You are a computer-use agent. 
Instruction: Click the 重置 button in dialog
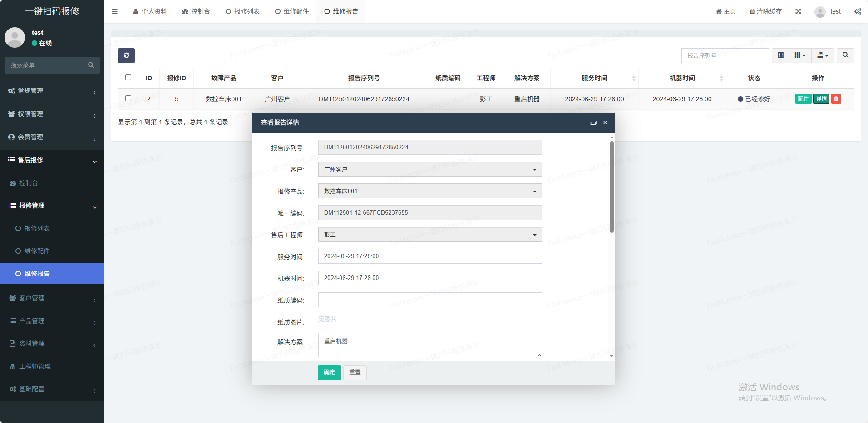(x=355, y=373)
